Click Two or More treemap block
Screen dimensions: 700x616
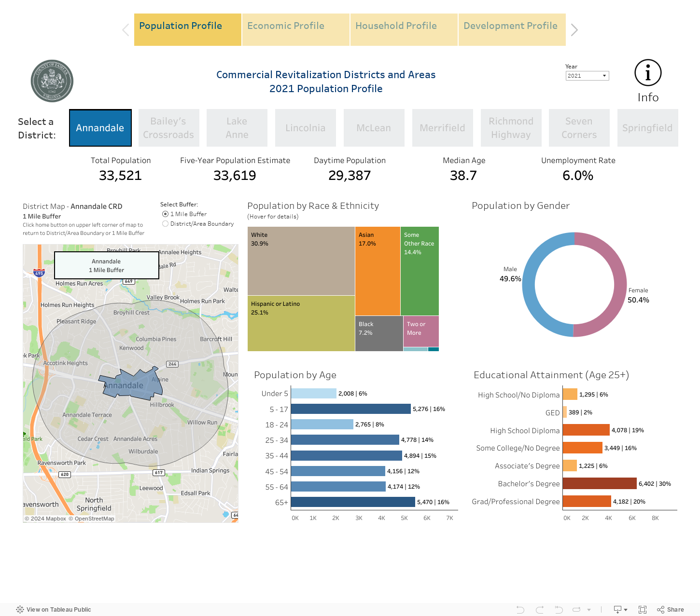click(421, 331)
